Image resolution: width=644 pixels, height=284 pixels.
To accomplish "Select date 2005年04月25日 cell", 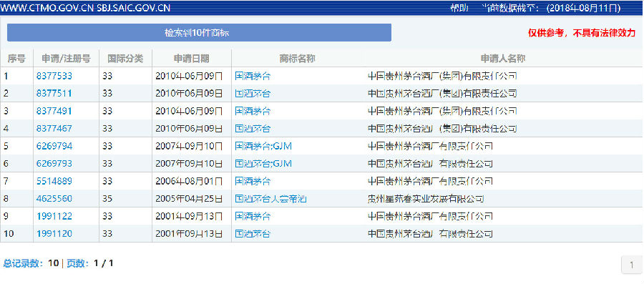I will 189,199.
